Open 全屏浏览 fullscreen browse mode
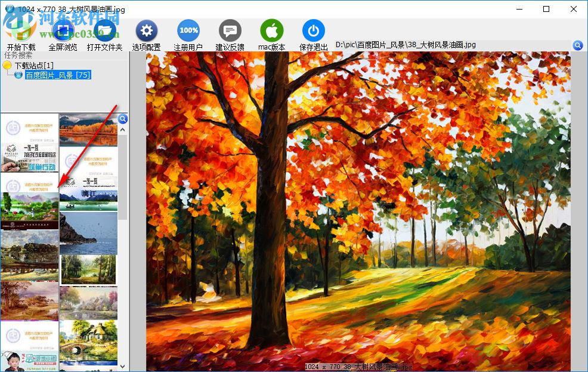 point(63,30)
